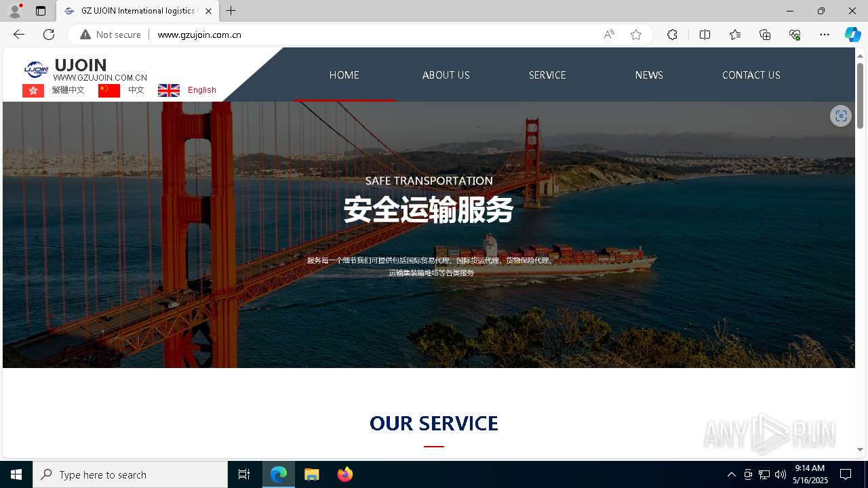
Task: Switch language to 繁體中文
Action: [68, 90]
